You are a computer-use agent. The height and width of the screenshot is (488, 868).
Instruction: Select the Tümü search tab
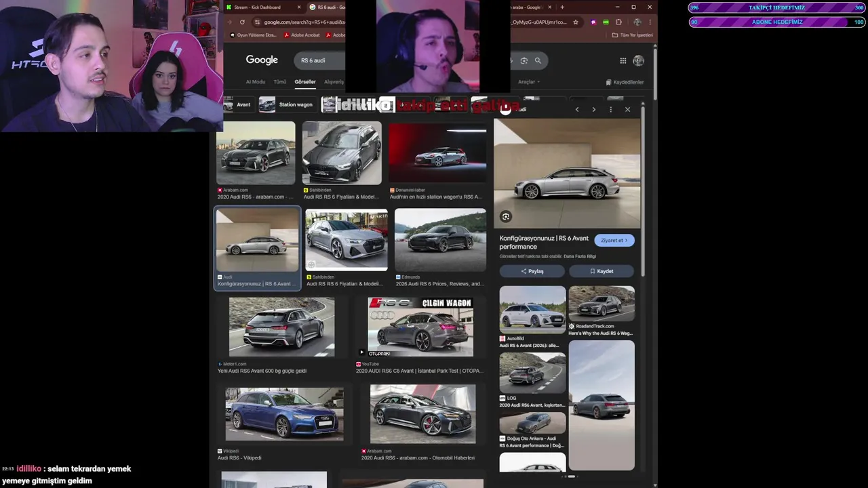280,82
